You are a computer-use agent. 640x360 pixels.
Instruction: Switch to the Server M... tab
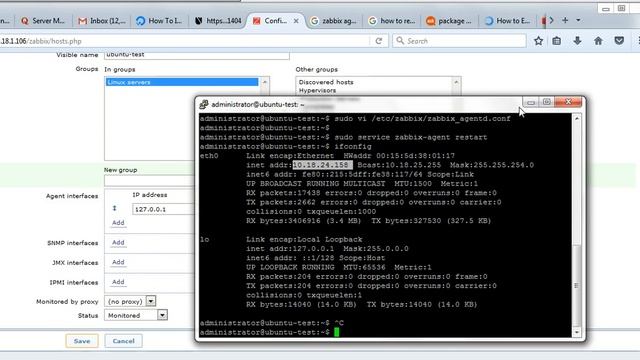tap(43, 21)
